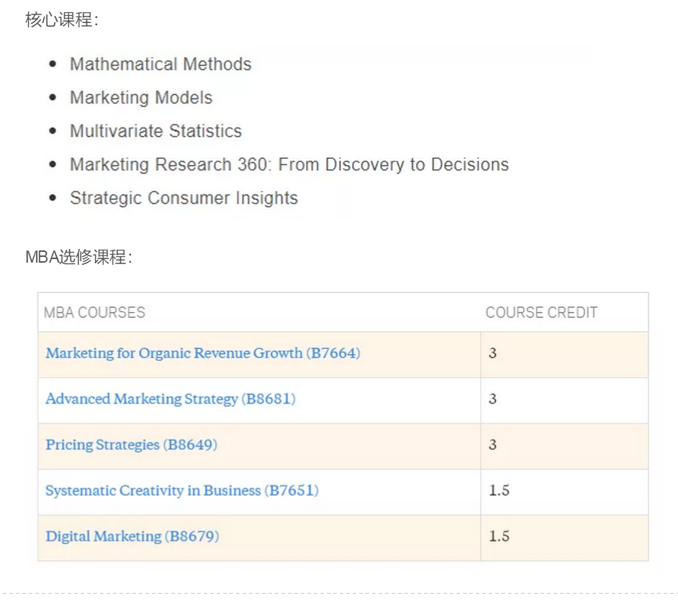Screen dimensions: 678x616
Task: Select the Strategic Consumer Insights item
Action: (184, 198)
